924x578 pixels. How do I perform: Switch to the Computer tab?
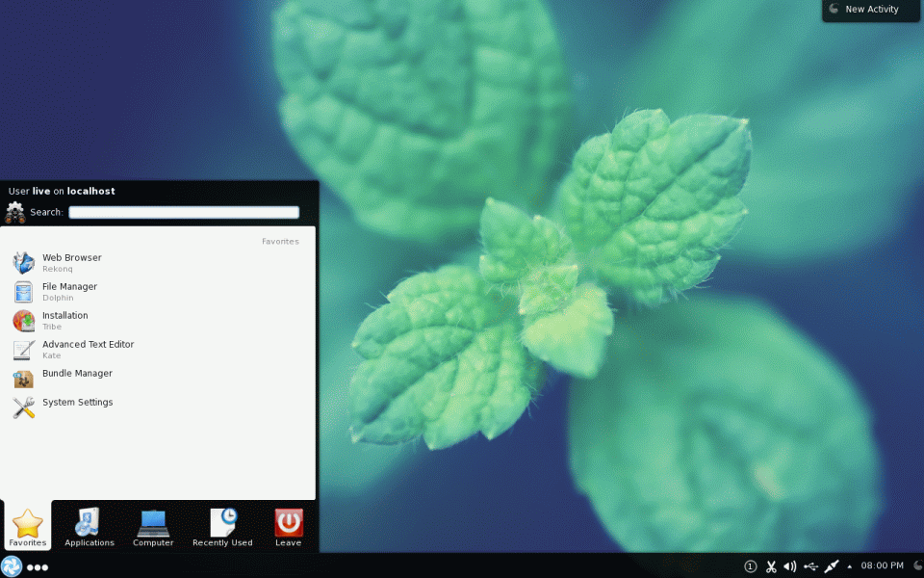(153, 527)
